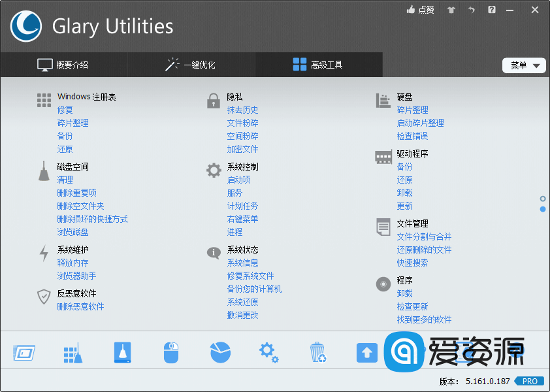Screen dimensions: 550x392
Task: Click the shirt-shaped skin icon in titlebar
Action: click(451, 10)
